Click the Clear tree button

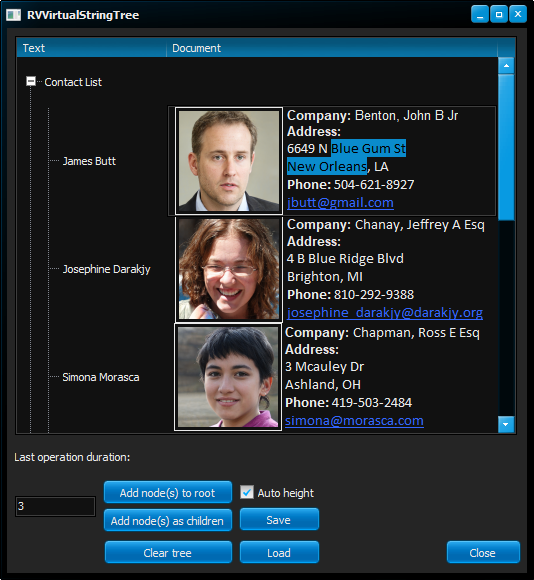point(168,552)
